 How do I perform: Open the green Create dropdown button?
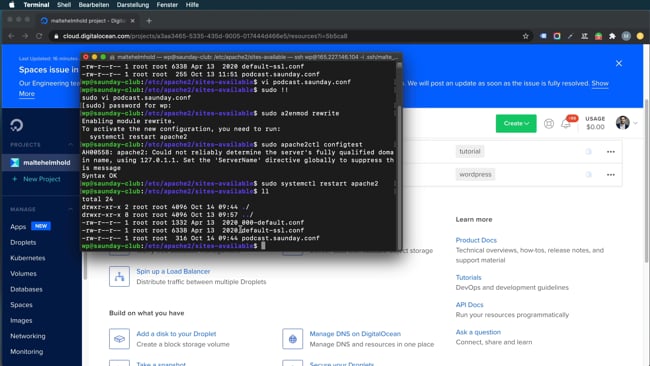[x=516, y=124]
